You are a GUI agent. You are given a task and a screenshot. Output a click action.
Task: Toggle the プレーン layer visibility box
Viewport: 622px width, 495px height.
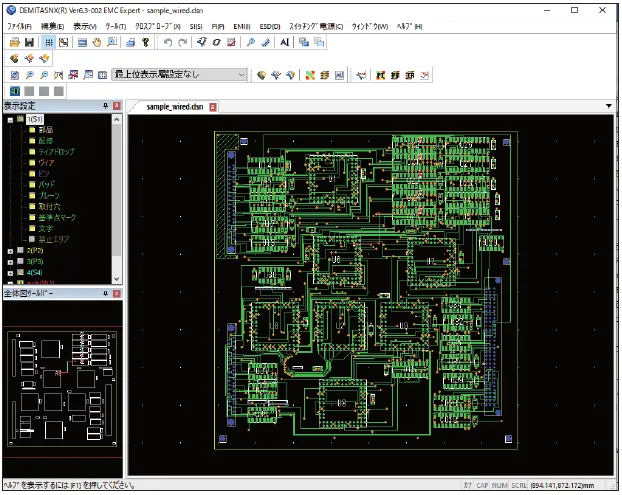32,196
